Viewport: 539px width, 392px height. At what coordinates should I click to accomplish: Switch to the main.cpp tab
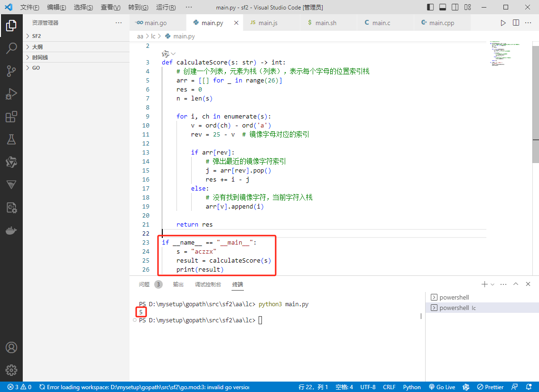[x=442, y=23]
